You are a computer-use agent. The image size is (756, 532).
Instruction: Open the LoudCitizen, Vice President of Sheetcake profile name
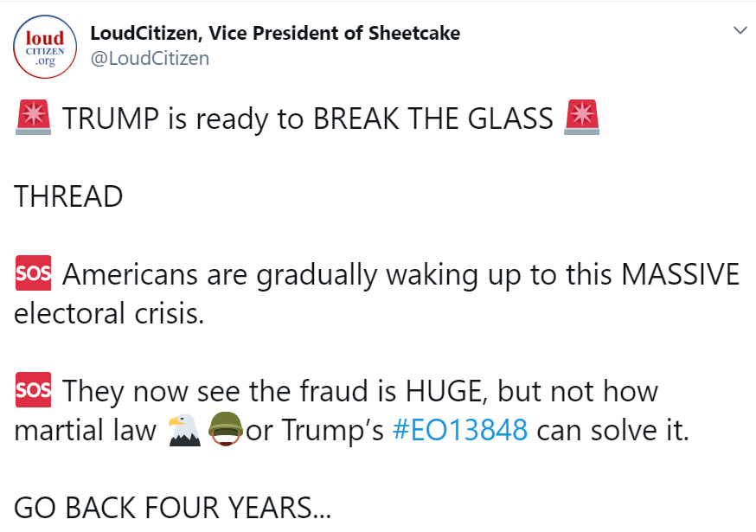coord(275,34)
